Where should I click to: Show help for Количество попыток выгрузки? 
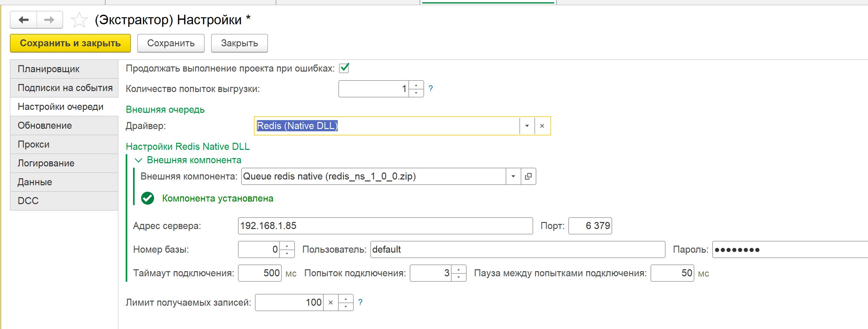[x=430, y=88]
